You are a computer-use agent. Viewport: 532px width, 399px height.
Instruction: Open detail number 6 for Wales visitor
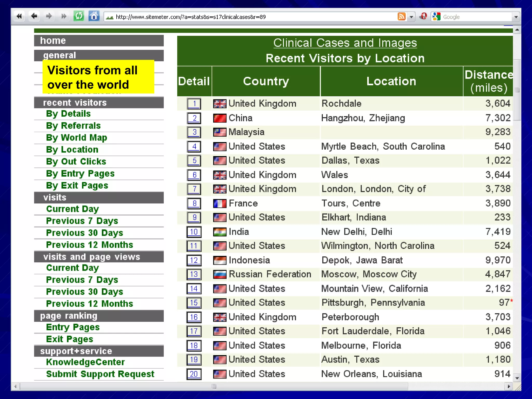[194, 175]
